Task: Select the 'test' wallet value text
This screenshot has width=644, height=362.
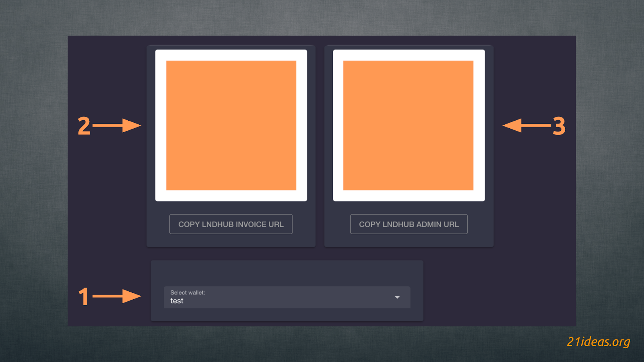Action: pos(177,301)
